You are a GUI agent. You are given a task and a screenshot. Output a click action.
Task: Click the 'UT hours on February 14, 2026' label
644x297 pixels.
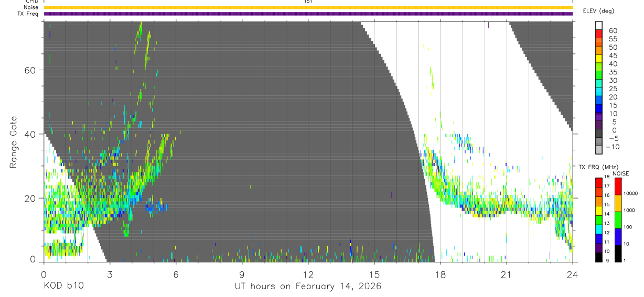308,287
